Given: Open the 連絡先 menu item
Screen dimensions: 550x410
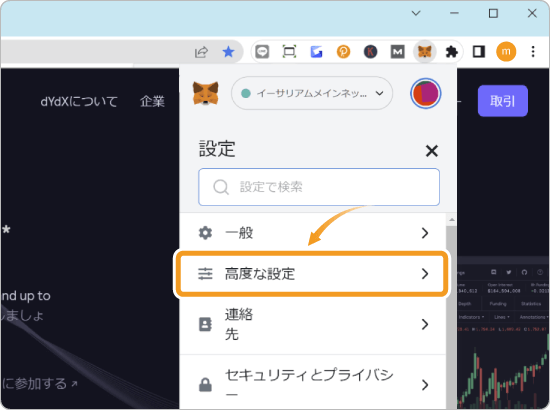Looking at the screenshot, I should (x=313, y=324).
